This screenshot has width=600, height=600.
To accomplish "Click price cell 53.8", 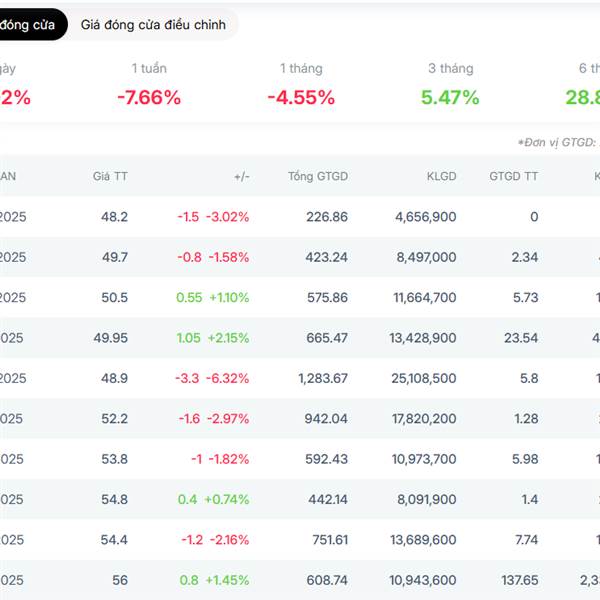I will pyautogui.click(x=114, y=459).
